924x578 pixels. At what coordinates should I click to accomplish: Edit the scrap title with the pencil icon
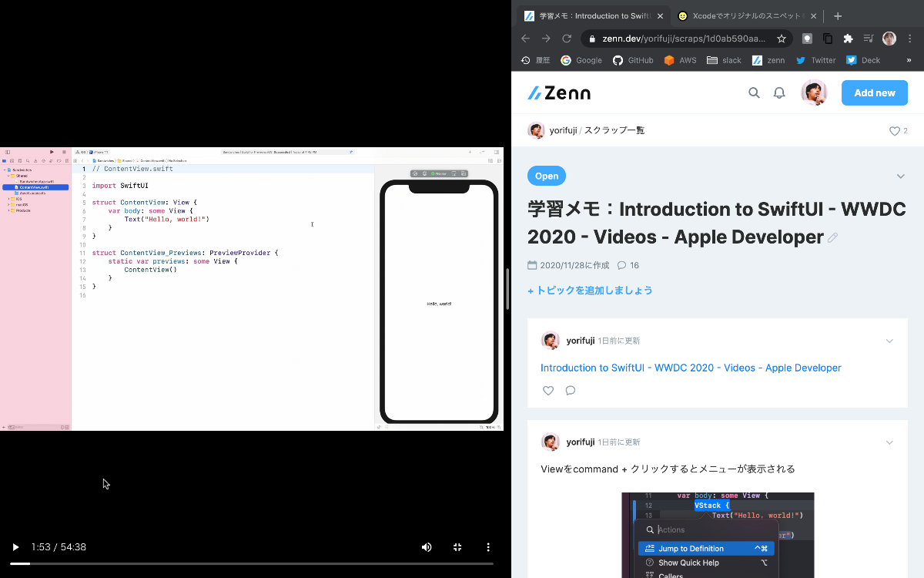point(832,238)
